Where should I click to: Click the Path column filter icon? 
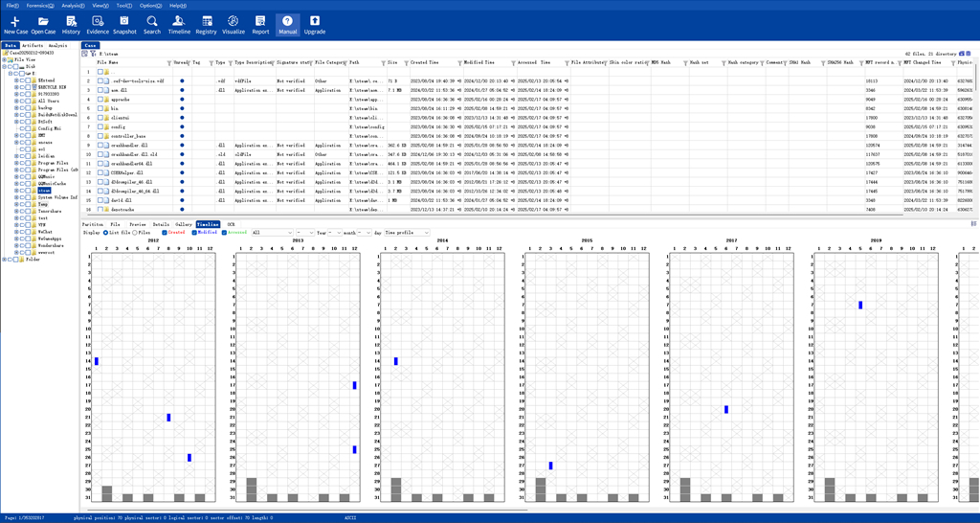coord(383,63)
